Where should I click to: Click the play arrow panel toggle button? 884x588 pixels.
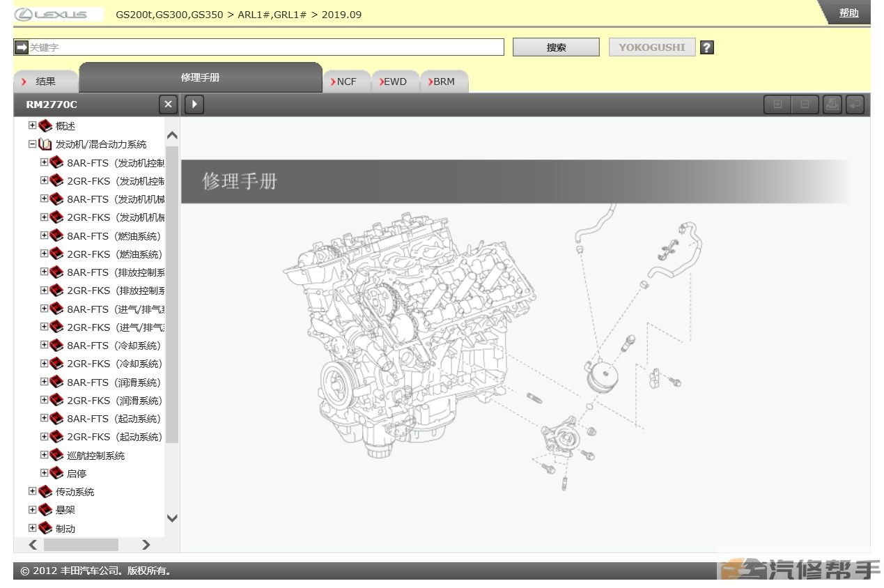coord(194,105)
